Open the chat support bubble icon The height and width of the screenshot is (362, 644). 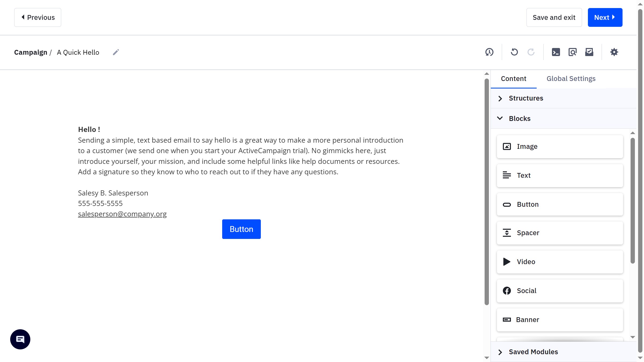[20, 339]
